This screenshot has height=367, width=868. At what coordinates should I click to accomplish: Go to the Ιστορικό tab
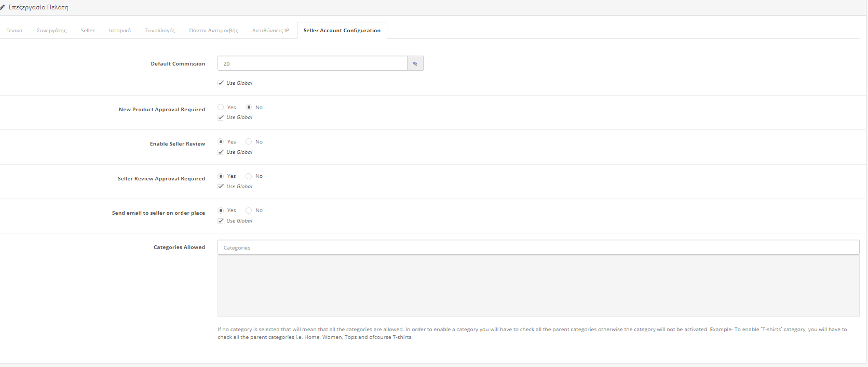120,31
